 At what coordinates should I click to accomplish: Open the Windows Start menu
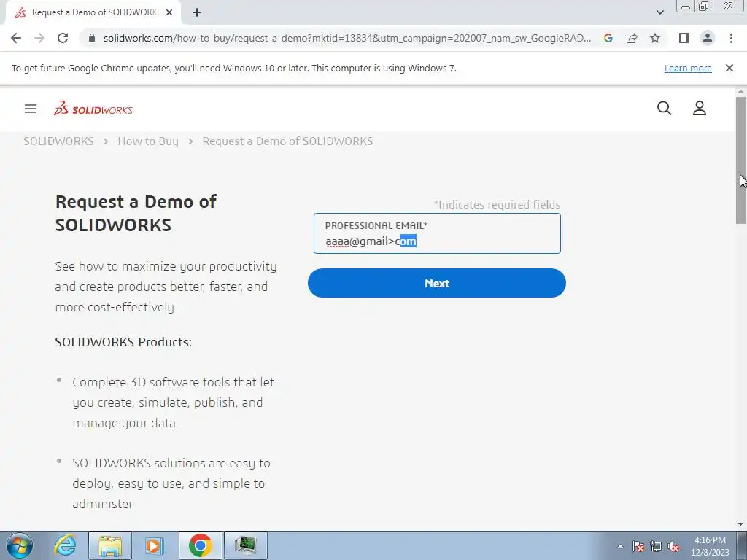pos(19,545)
